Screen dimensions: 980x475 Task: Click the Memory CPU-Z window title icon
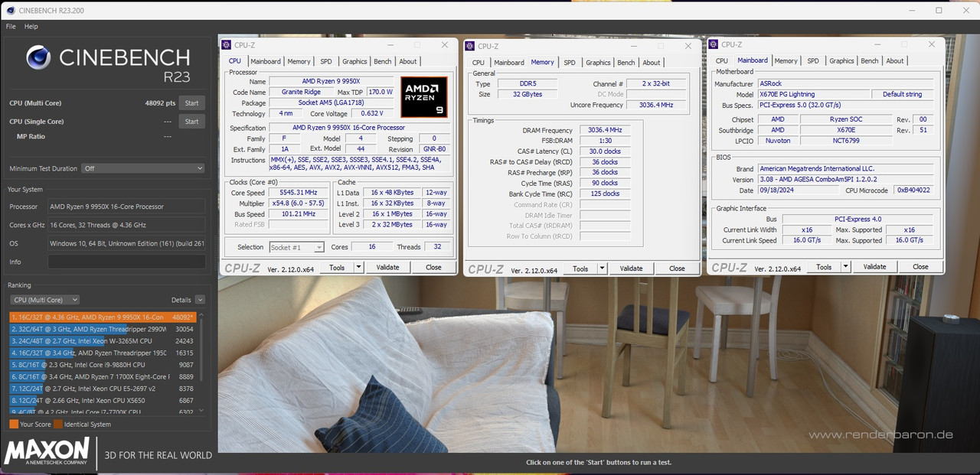click(470, 46)
